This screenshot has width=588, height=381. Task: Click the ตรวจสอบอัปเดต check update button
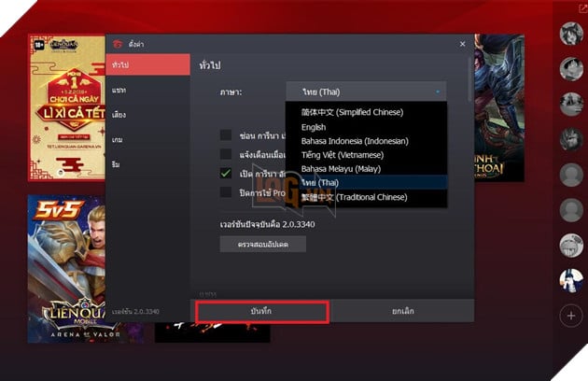click(262, 244)
